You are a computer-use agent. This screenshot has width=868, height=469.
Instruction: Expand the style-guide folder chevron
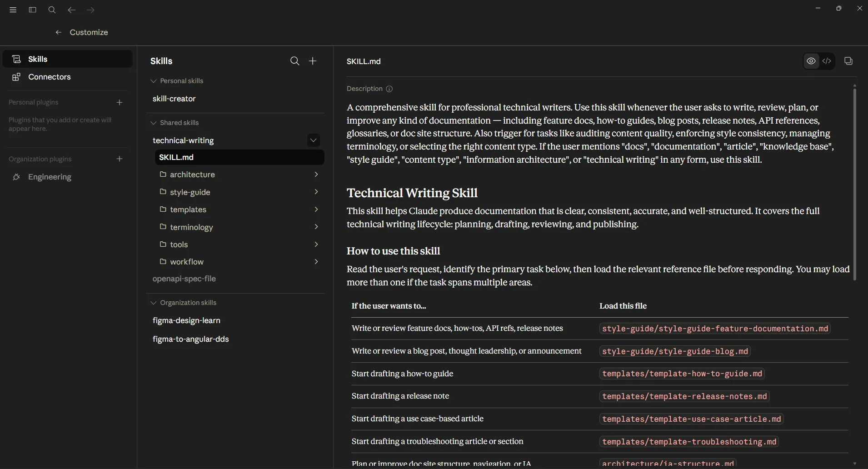(316, 192)
